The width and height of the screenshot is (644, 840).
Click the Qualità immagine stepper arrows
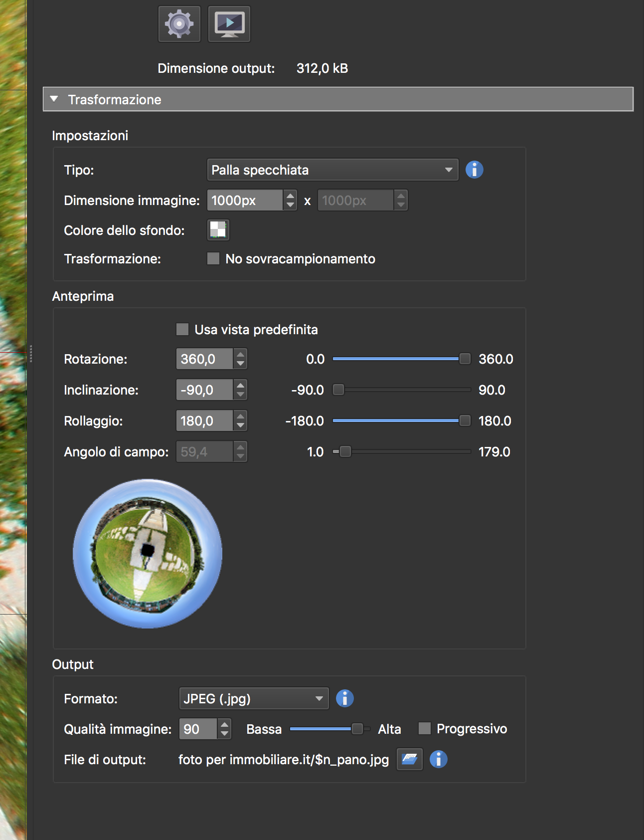click(x=224, y=729)
